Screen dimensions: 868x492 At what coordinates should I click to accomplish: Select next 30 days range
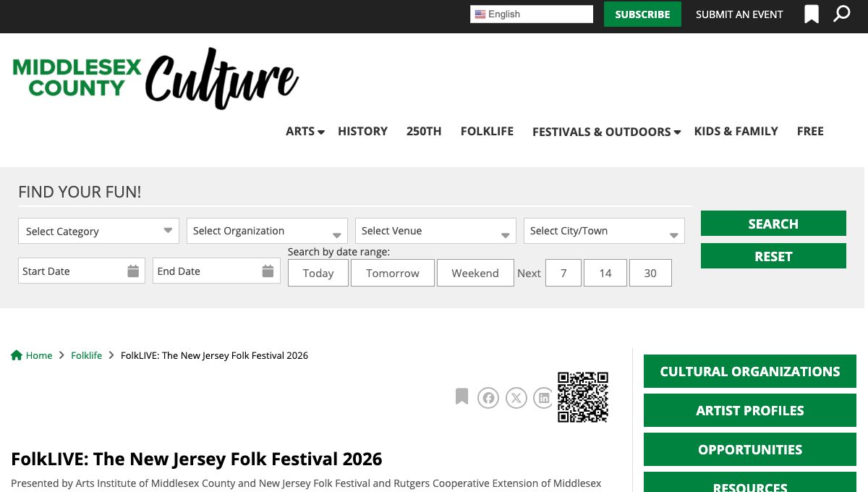pos(650,273)
